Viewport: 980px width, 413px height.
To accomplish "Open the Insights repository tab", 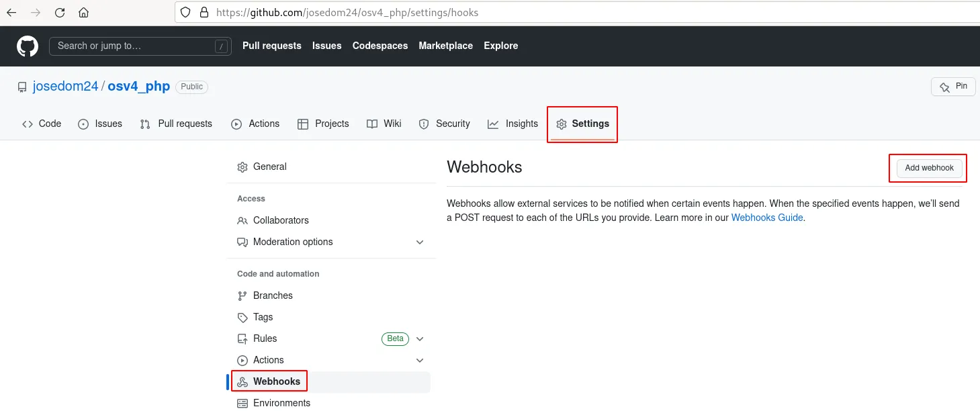I will pyautogui.click(x=513, y=124).
